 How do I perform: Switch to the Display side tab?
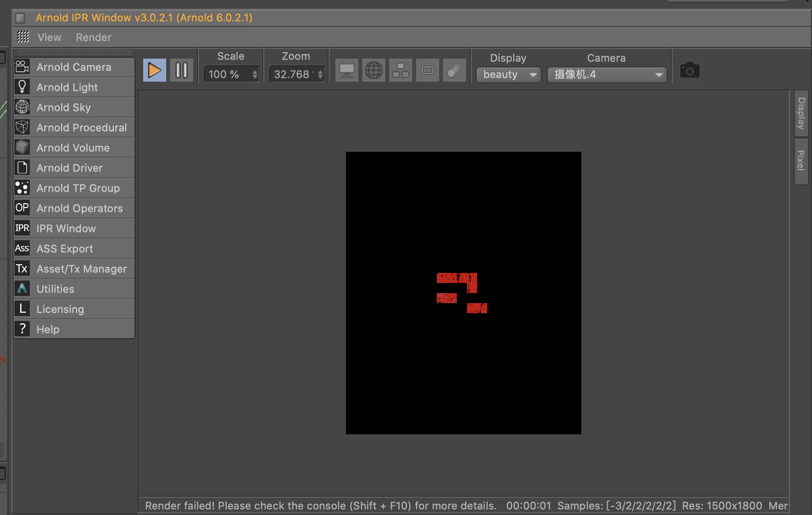801,113
